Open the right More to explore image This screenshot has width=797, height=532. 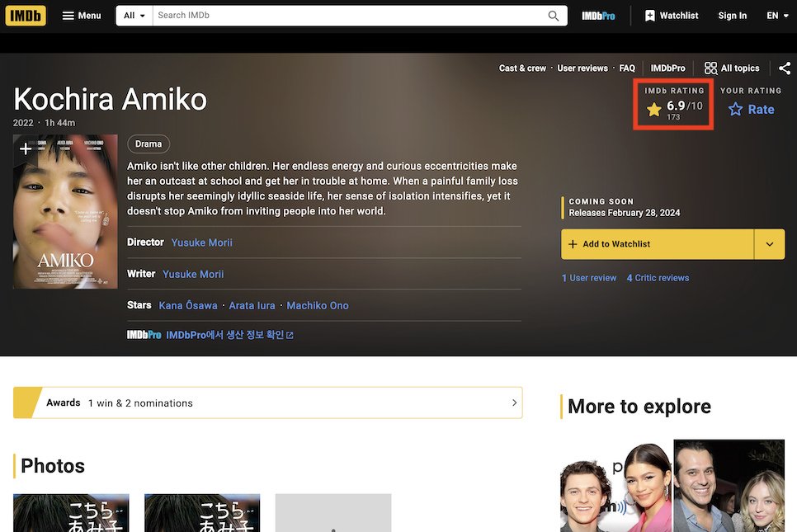point(729,487)
